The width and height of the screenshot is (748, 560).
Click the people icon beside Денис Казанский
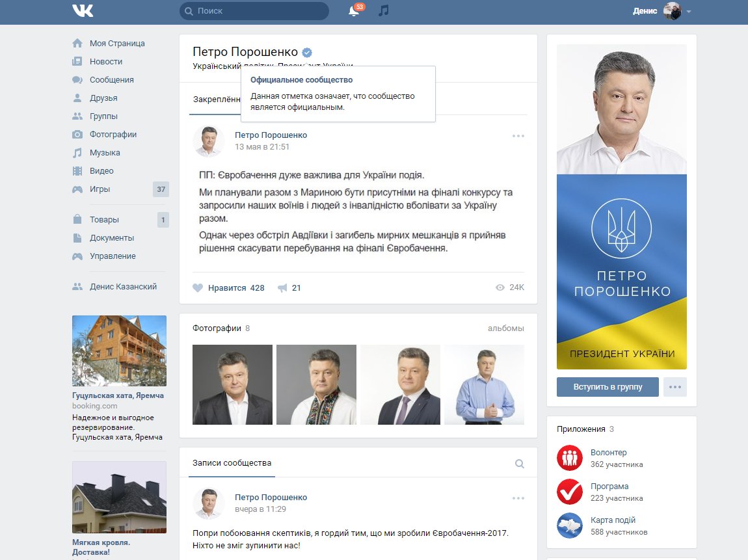click(x=77, y=287)
